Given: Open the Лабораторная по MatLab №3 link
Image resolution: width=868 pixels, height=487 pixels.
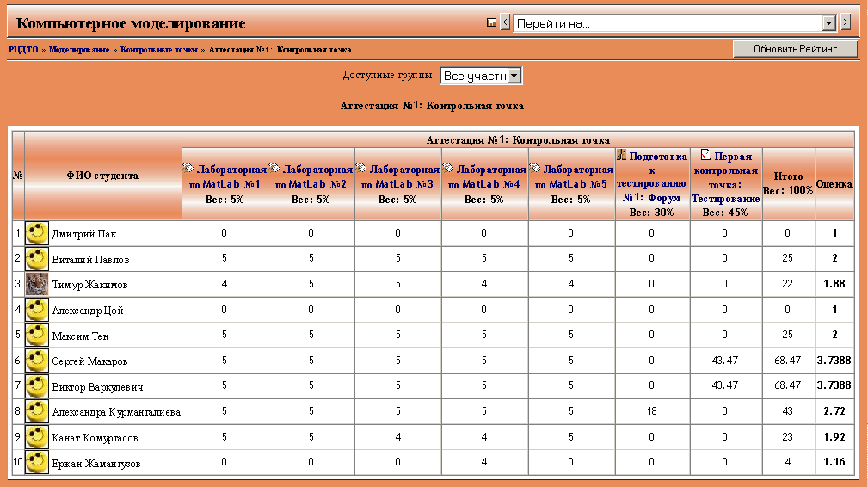Looking at the screenshot, I should pyautogui.click(x=401, y=177).
